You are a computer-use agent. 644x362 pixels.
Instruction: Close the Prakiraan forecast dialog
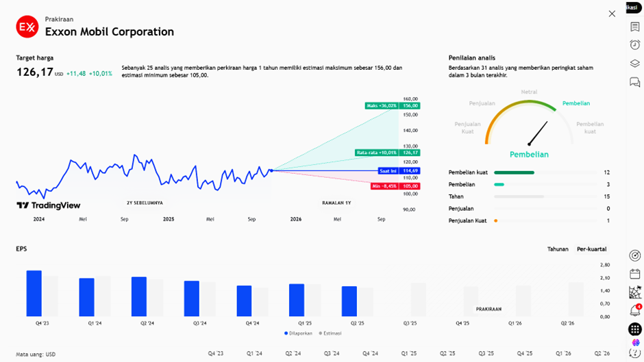coord(612,14)
